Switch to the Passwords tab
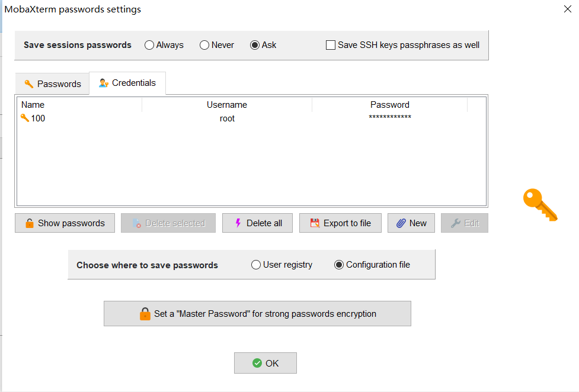The width and height of the screenshot is (579, 392). pos(53,84)
